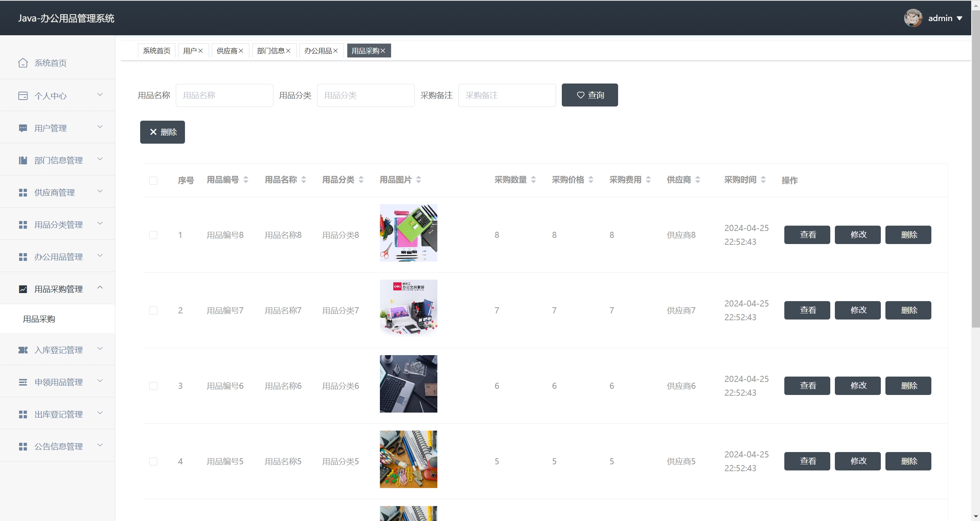Focus the 用品分类 search field

366,95
